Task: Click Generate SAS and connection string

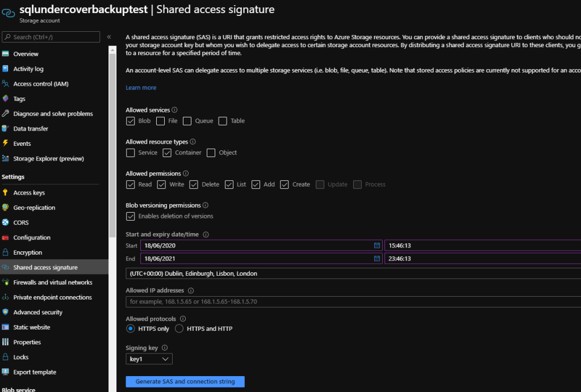Action: (x=185, y=381)
